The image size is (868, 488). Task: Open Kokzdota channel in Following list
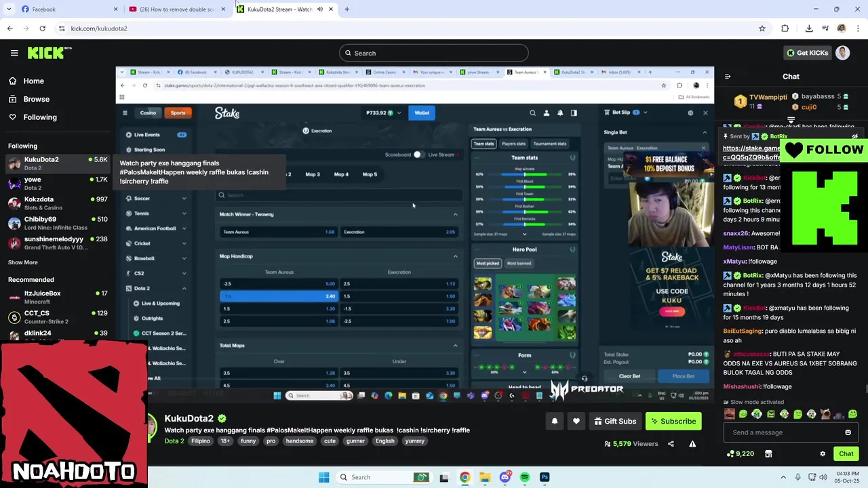(58, 203)
